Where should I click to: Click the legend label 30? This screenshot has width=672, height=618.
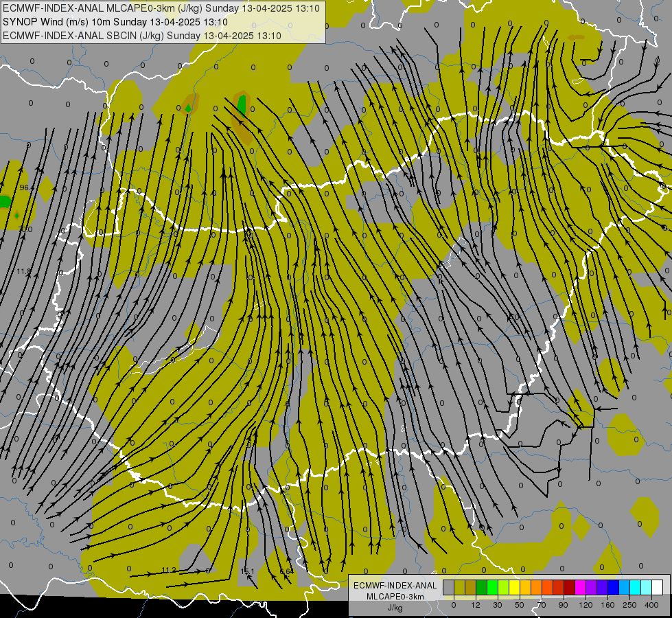point(498,605)
